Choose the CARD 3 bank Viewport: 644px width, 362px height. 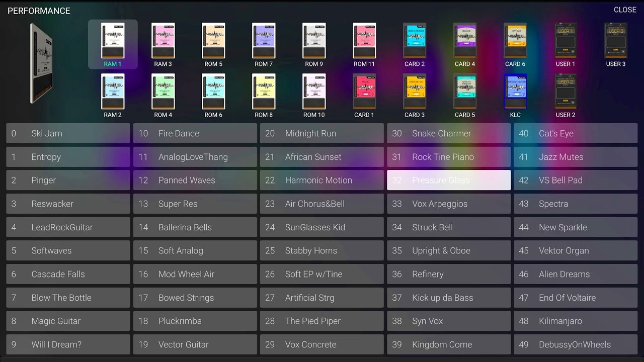(x=415, y=92)
